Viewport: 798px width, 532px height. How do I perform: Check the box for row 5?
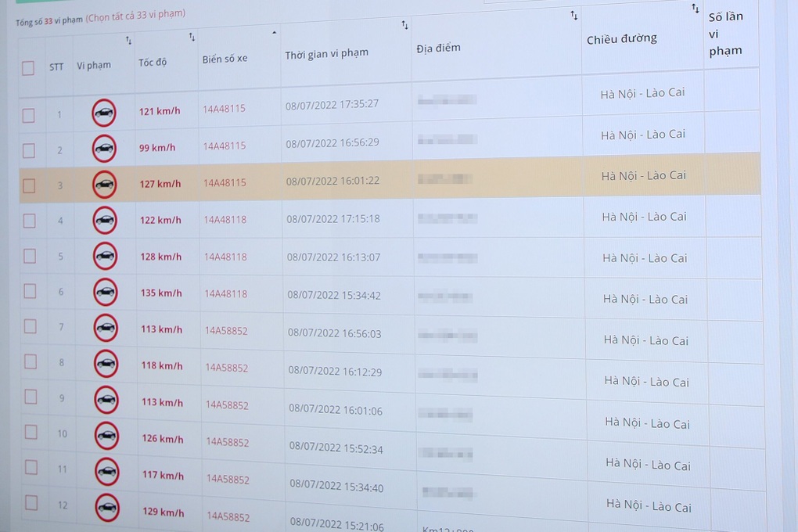point(30,256)
